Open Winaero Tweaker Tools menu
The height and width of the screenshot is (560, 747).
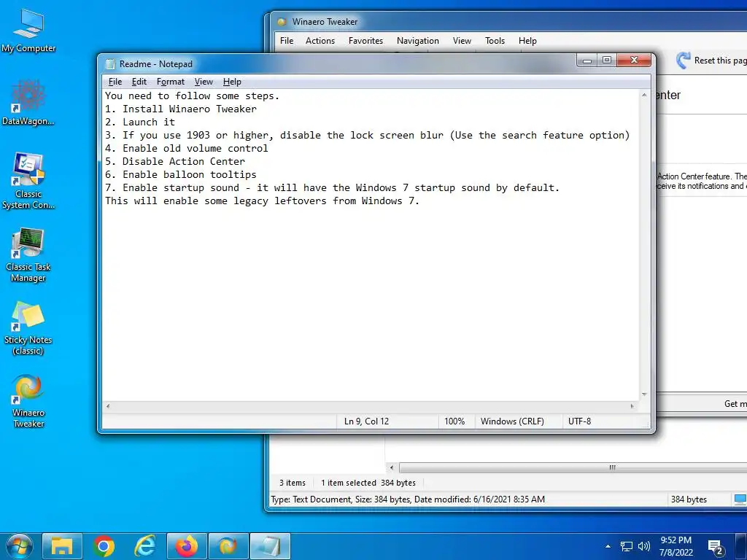click(x=495, y=41)
